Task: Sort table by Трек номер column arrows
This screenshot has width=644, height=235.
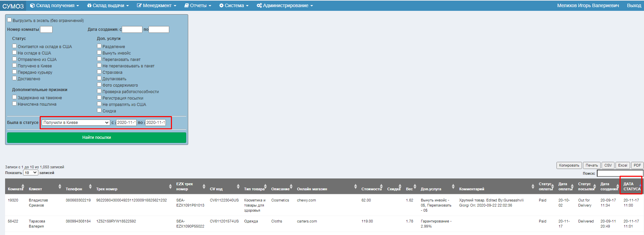Action: tap(170, 187)
